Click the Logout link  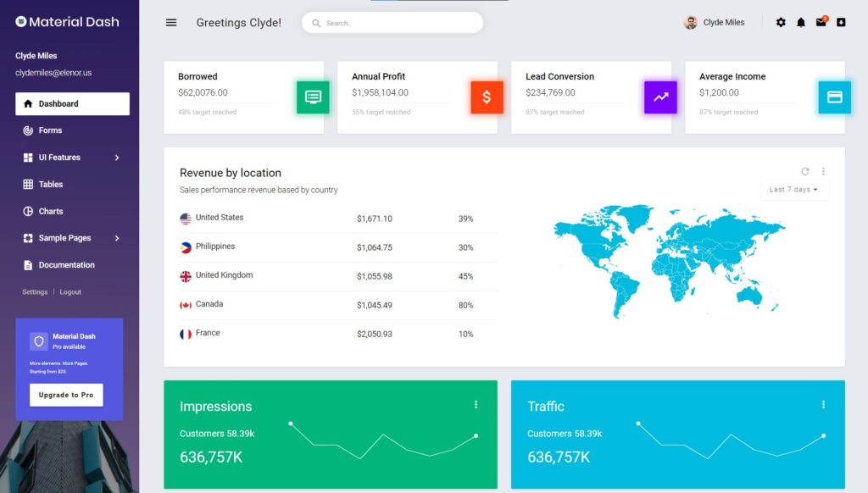pyautogui.click(x=70, y=292)
